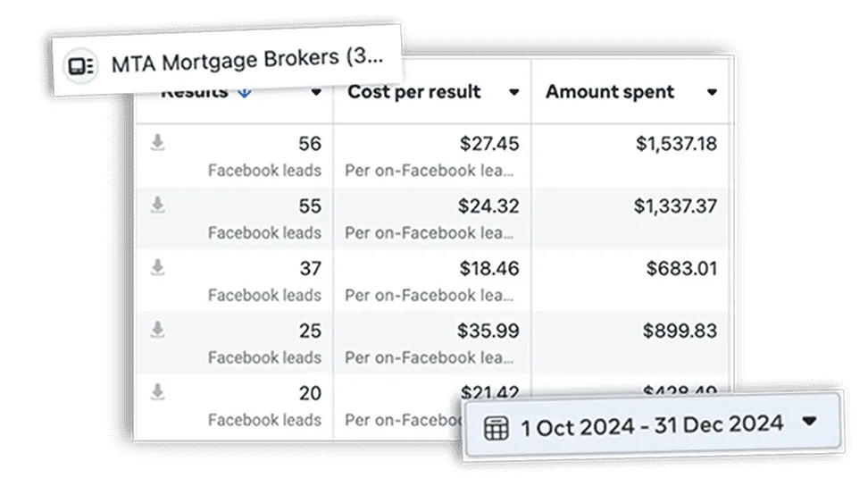This screenshot has width=868, height=478.
Task: Click the download icon beside 55 leads
Action: [x=158, y=205]
